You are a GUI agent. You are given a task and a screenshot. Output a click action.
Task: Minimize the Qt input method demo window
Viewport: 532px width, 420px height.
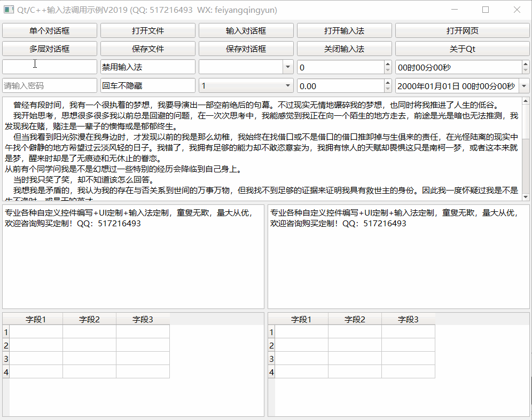[455, 10]
